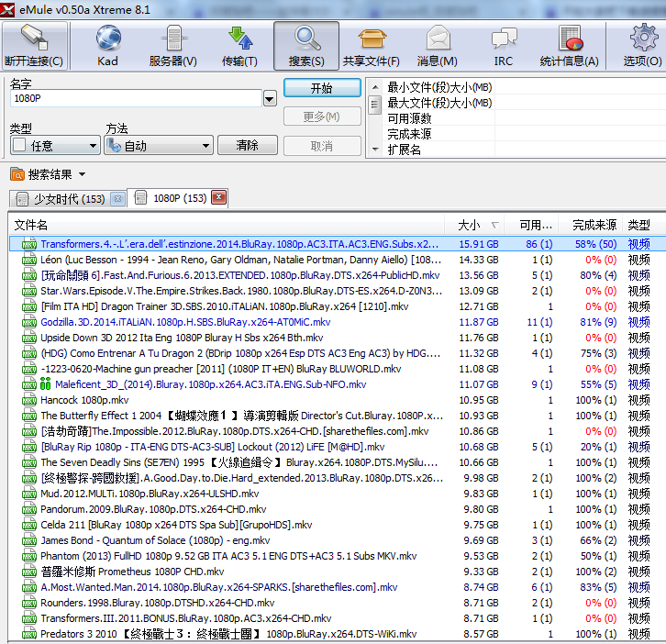This screenshot has width=666, height=644.
Task: Select Celda 211 [BluRay 1080p] file row
Action: coord(338,525)
